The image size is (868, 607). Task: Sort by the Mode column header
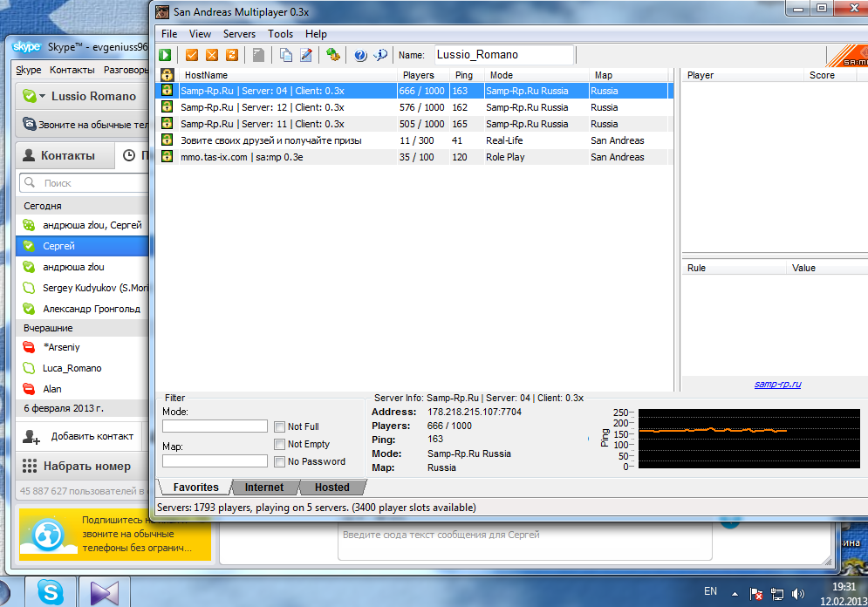[537, 75]
